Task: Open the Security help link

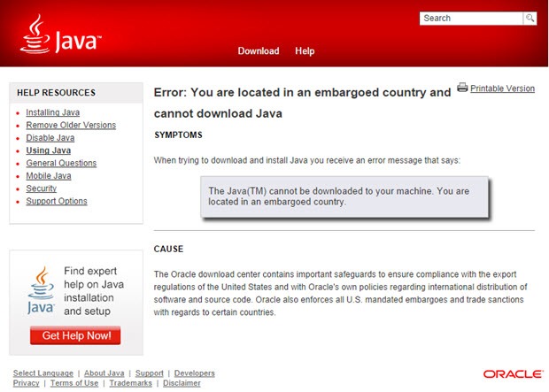Action: click(x=41, y=188)
